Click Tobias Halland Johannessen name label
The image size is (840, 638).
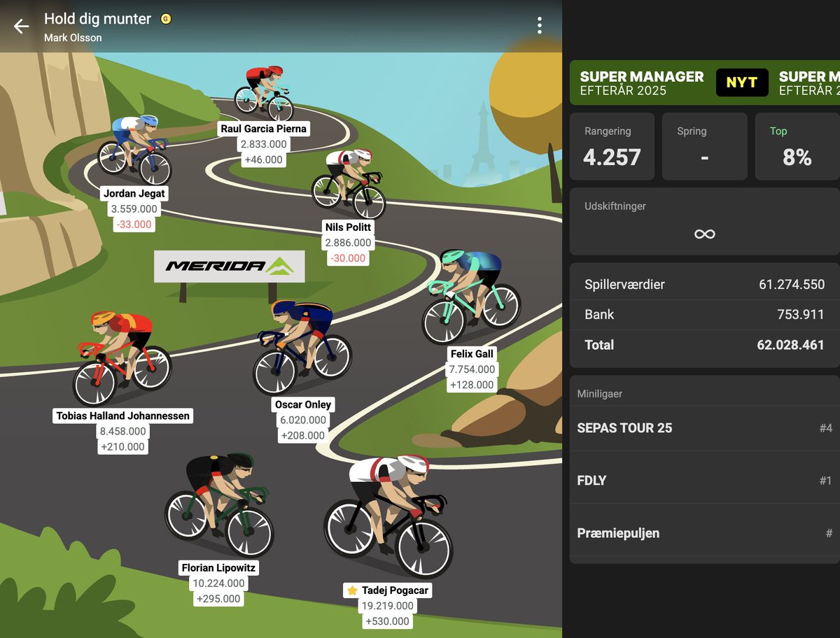(x=122, y=416)
